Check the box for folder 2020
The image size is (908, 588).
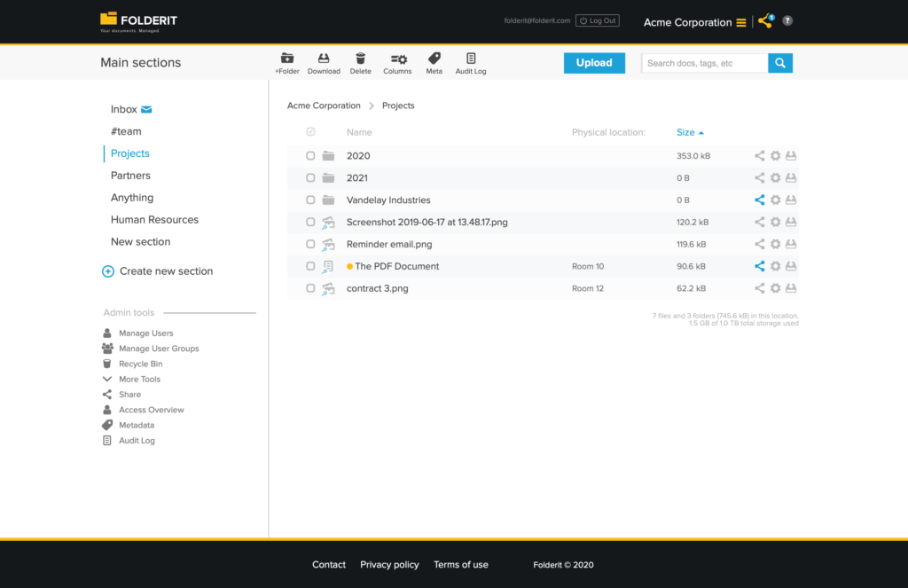pos(310,155)
